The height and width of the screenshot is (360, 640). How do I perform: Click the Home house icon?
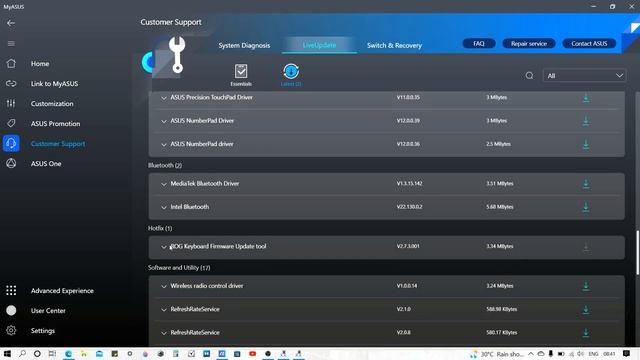[x=11, y=63]
